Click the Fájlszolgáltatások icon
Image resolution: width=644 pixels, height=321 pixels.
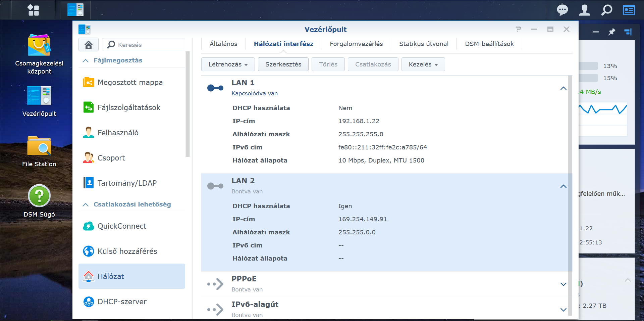tap(89, 107)
